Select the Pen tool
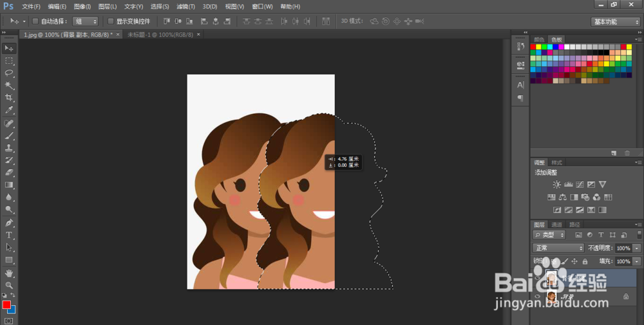This screenshot has width=644, height=325. pos(8,223)
